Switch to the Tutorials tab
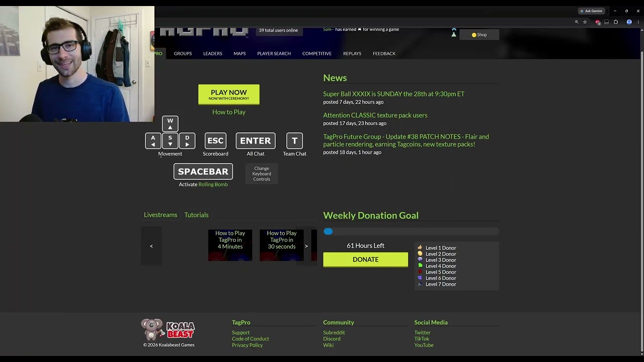The height and width of the screenshot is (362, 644). [196, 215]
